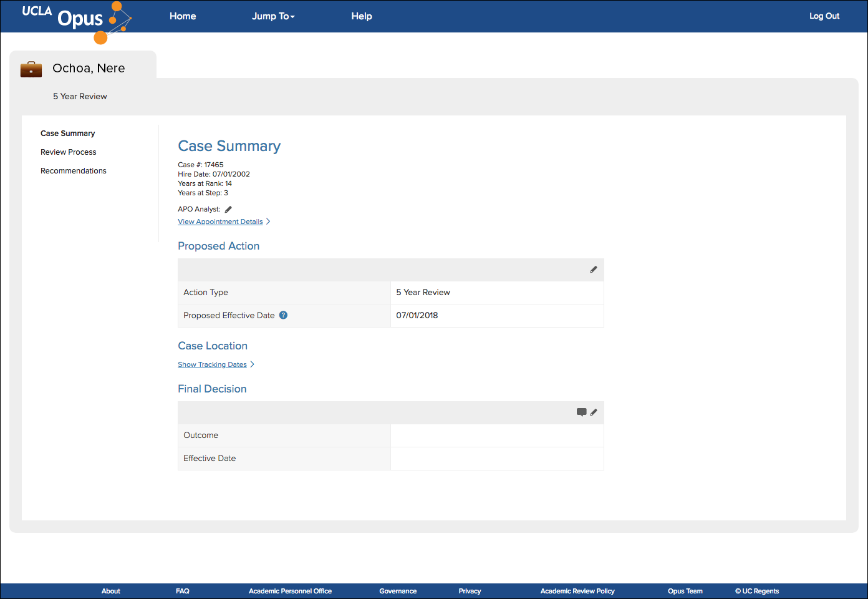Click the Action Type row label
This screenshot has width=868, height=599.
[x=206, y=293]
